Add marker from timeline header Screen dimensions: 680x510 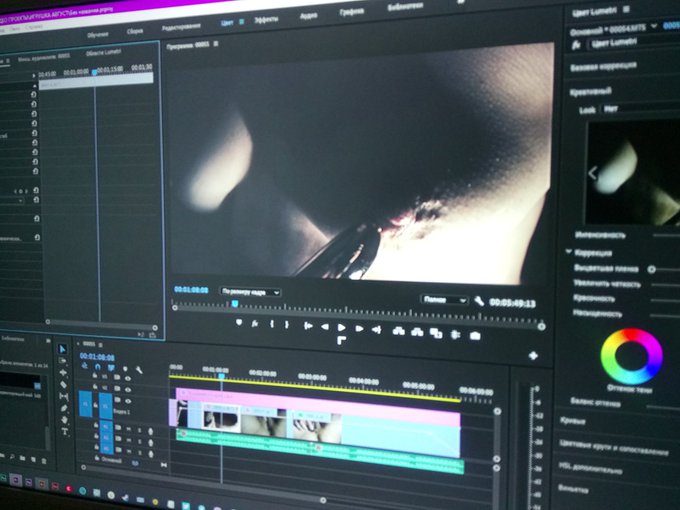tap(125, 369)
